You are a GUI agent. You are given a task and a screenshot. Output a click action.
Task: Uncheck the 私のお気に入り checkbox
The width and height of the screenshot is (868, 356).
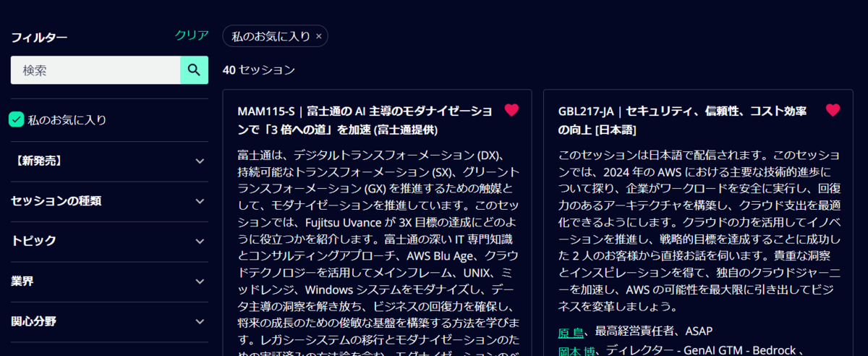click(x=16, y=119)
